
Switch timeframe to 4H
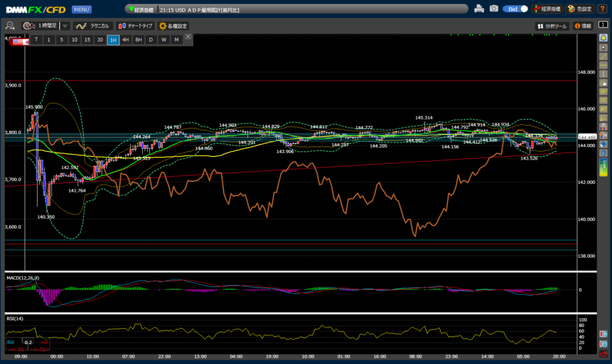pos(126,39)
